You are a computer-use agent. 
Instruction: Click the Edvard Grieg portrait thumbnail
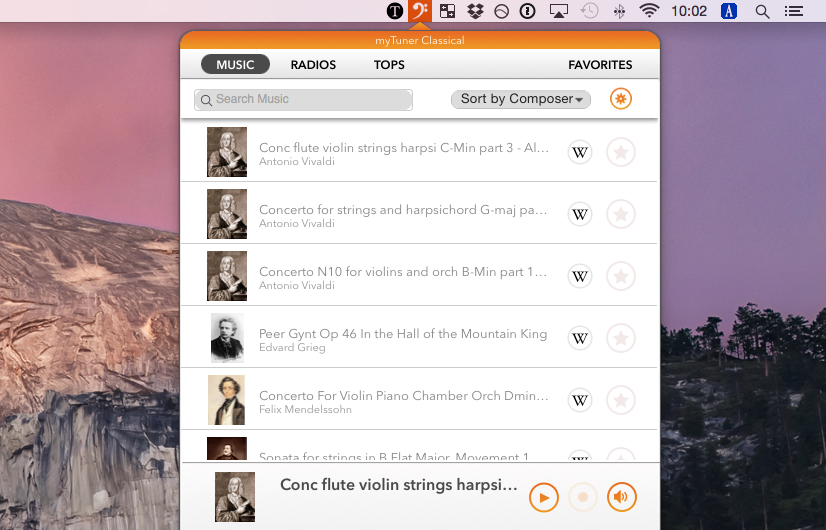point(228,338)
